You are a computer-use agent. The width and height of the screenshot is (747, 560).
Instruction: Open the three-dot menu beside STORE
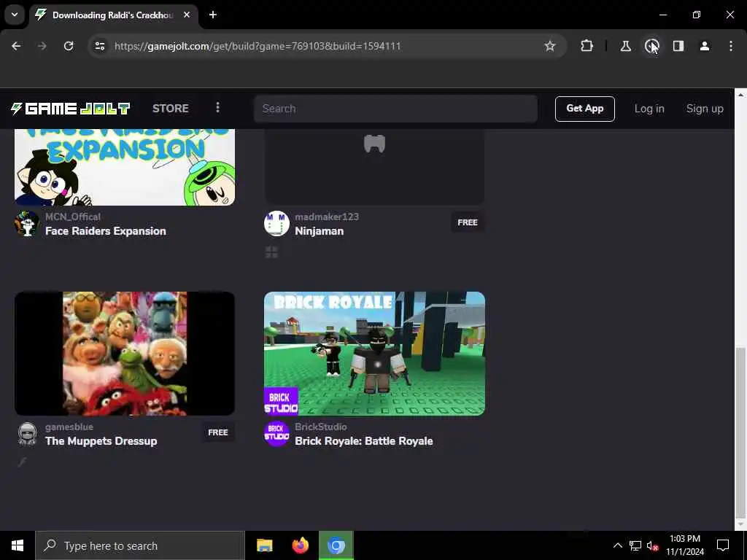click(x=217, y=108)
